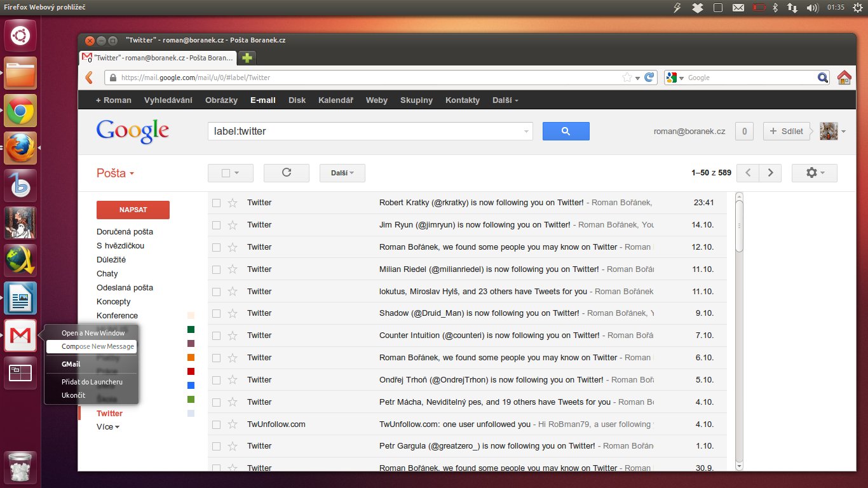Tick checkbox for Jim Ryun email
This screenshot has width=868, height=488.
click(217, 225)
